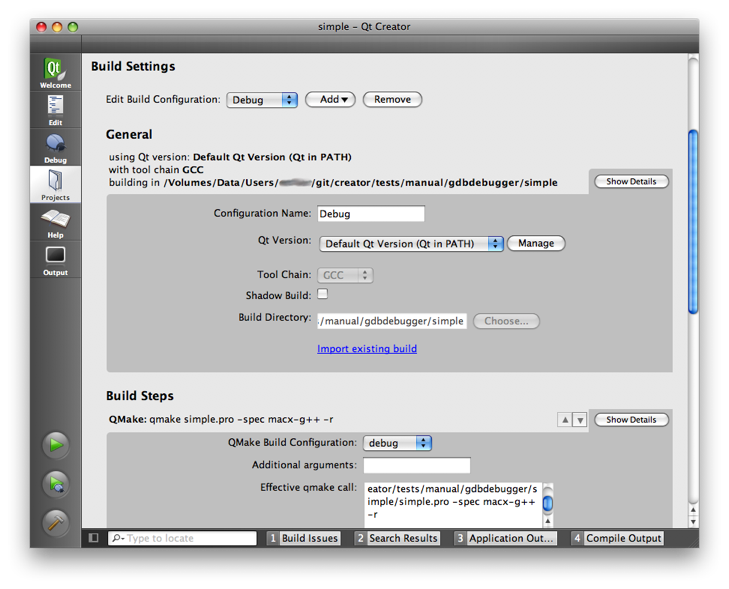Click the Build Steps heading

(x=139, y=396)
